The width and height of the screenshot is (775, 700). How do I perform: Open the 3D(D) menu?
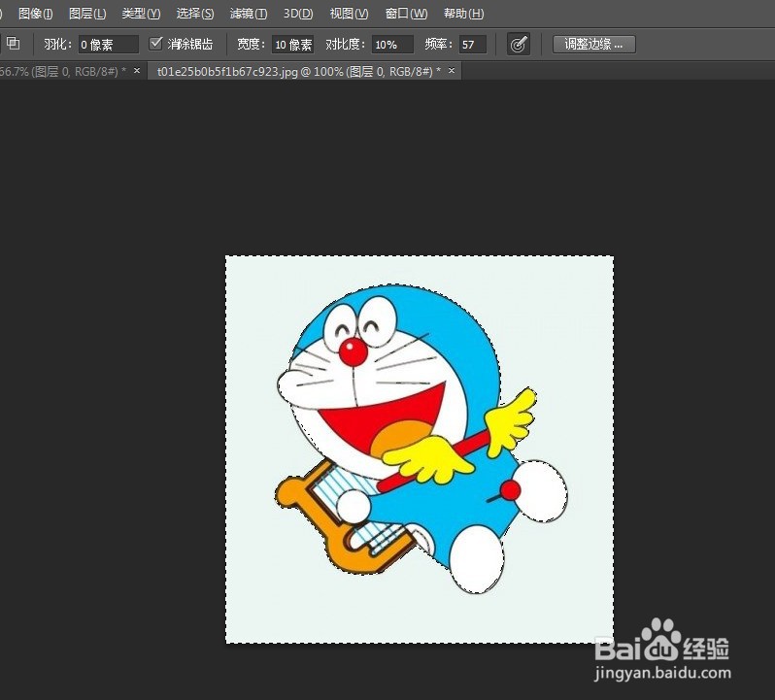[298, 14]
